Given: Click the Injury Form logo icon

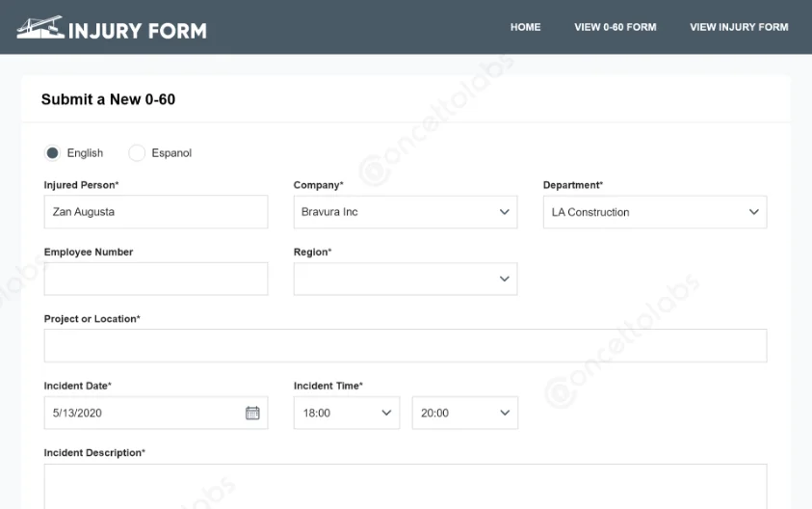Looking at the screenshot, I should point(39,28).
